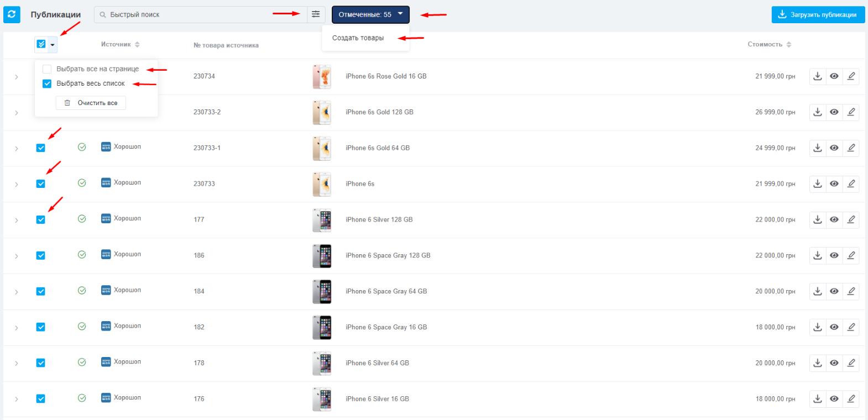Expand row 230734 details chevron

click(x=17, y=77)
